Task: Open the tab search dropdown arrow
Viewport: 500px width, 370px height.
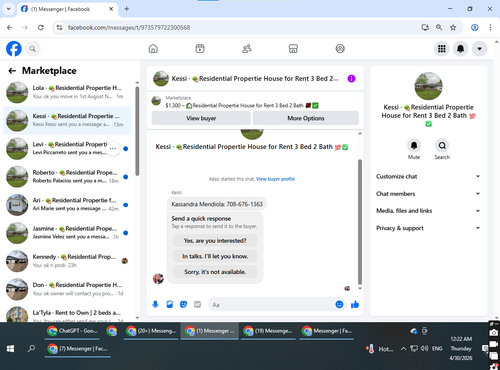Action: click(x=9, y=9)
